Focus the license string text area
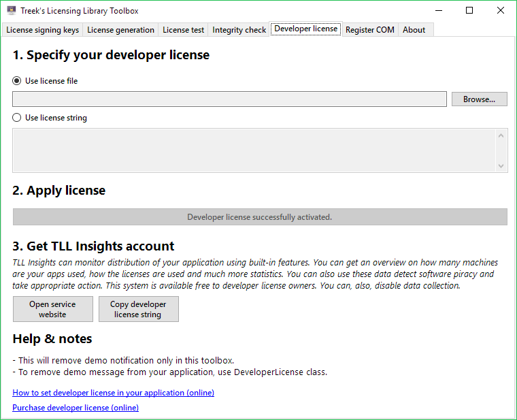The height and width of the screenshot is (420, 517). pyautogui.click(x=254, y=150)
